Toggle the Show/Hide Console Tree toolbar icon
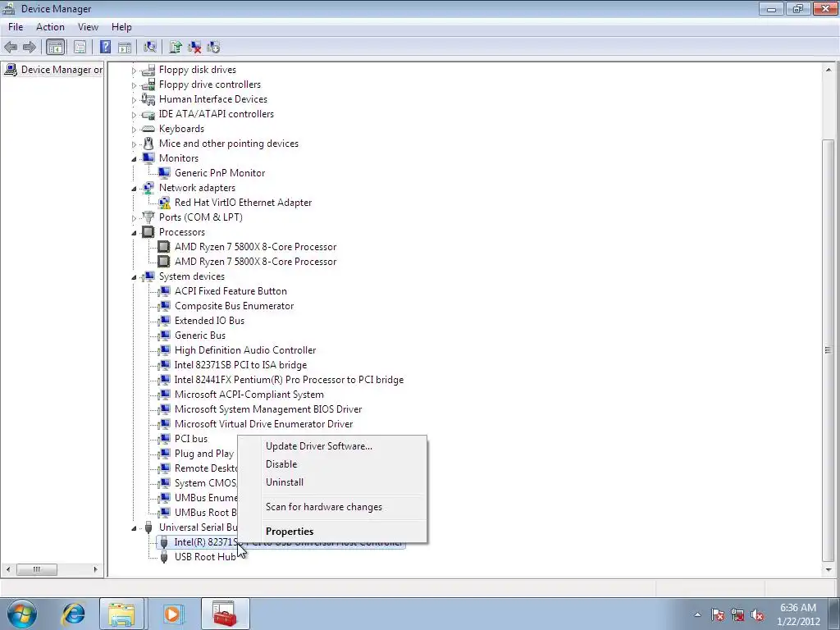 click(55, 47)
